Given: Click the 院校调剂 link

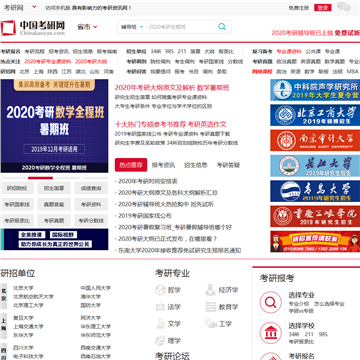Looking at the screenshot, I should 160,61.
